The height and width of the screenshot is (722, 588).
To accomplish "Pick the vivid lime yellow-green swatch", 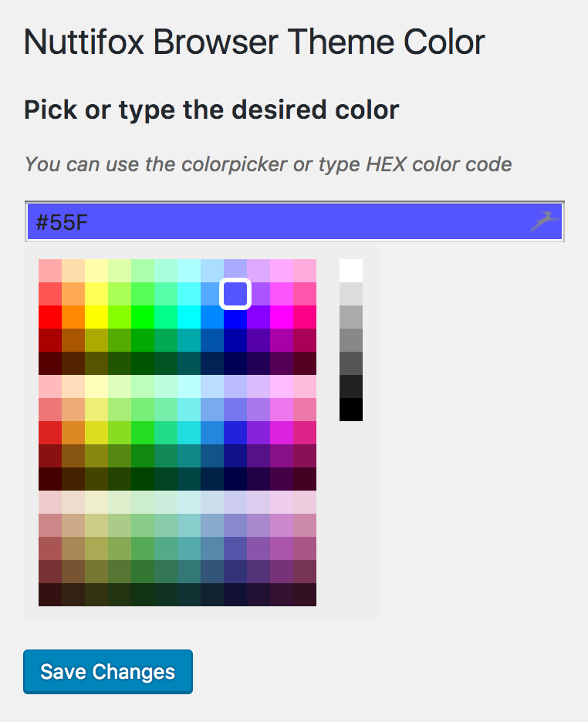I will (x=120, y=317).
